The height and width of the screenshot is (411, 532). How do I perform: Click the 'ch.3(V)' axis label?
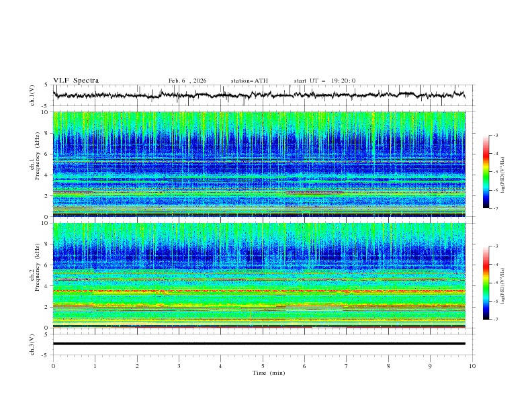coord(32,345)
